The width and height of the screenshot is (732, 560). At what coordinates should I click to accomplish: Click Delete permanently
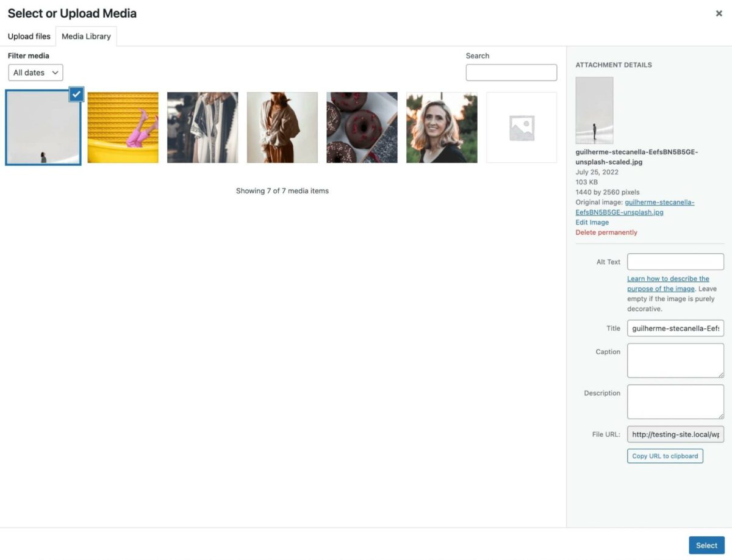[x=606, y=232]
